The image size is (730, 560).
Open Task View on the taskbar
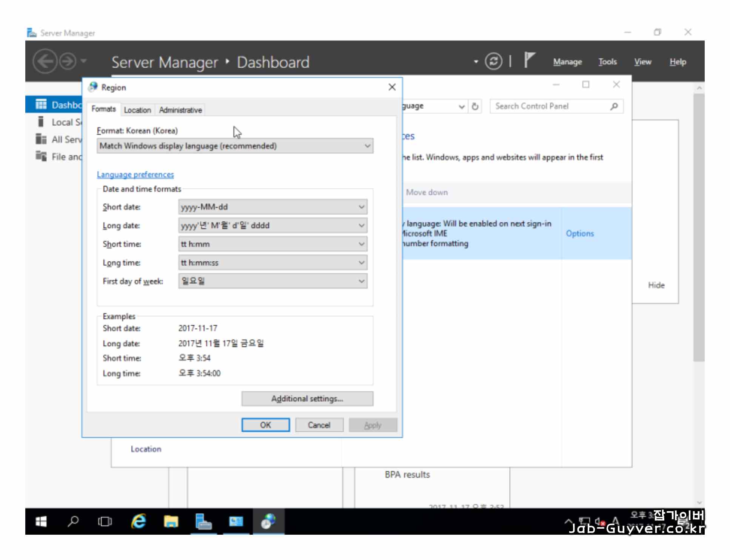tap(105, 522)
